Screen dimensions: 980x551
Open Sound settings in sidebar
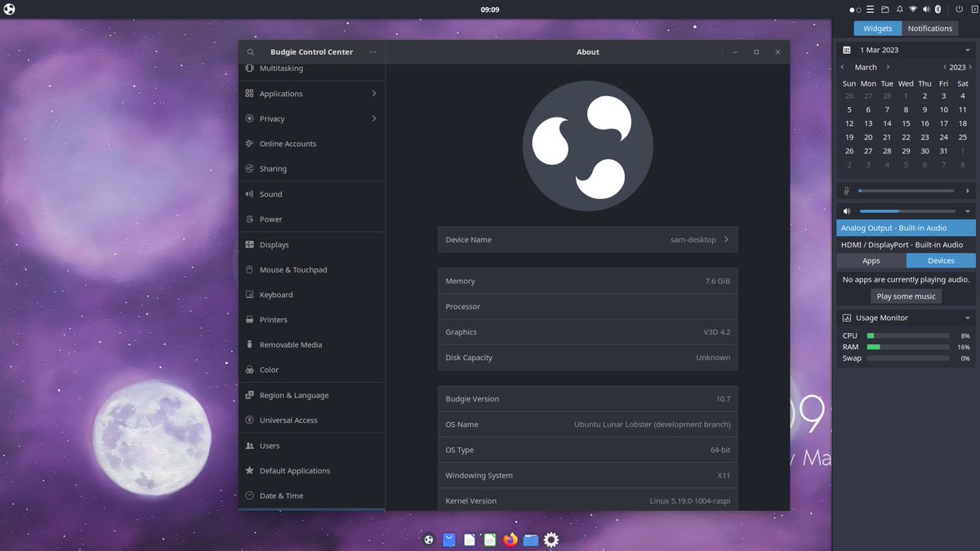point(312,194)
